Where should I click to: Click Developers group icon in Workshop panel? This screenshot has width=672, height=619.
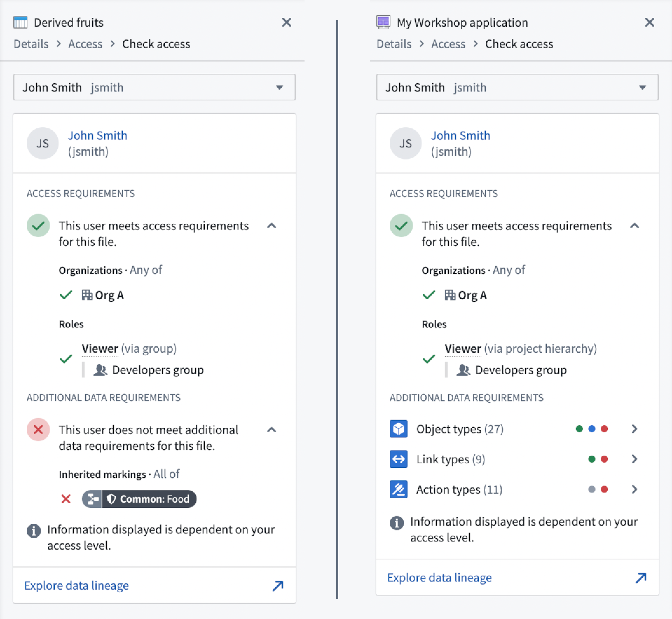pos(463,370)
